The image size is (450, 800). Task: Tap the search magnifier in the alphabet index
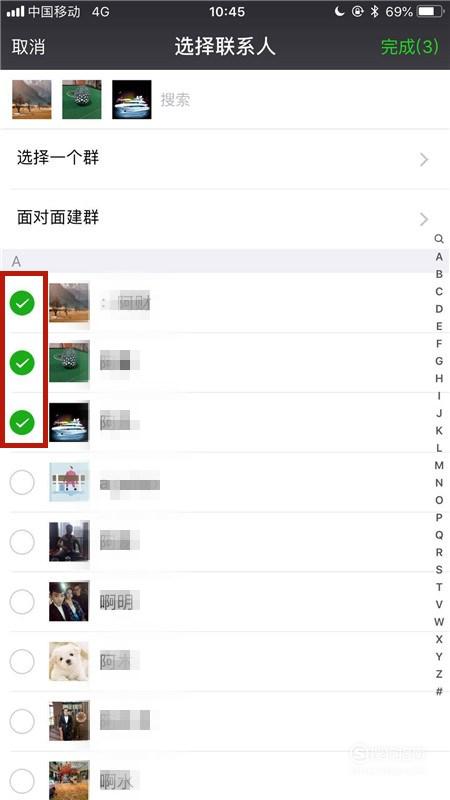click(439, 239)
